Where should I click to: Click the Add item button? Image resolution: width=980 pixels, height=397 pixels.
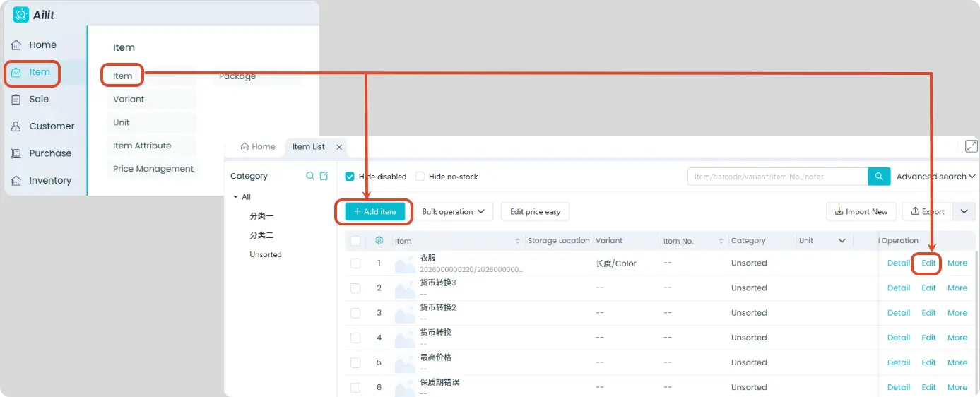(x=375, y=212)
